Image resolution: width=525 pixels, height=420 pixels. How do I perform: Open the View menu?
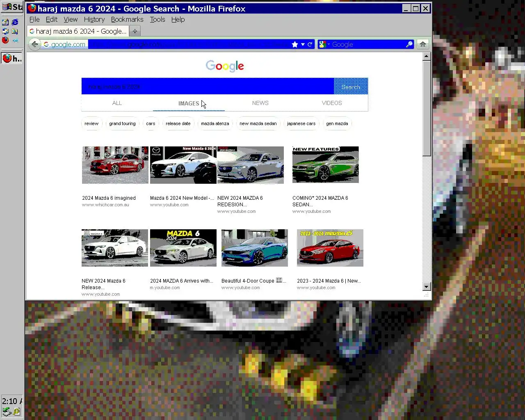pos(71,19)
